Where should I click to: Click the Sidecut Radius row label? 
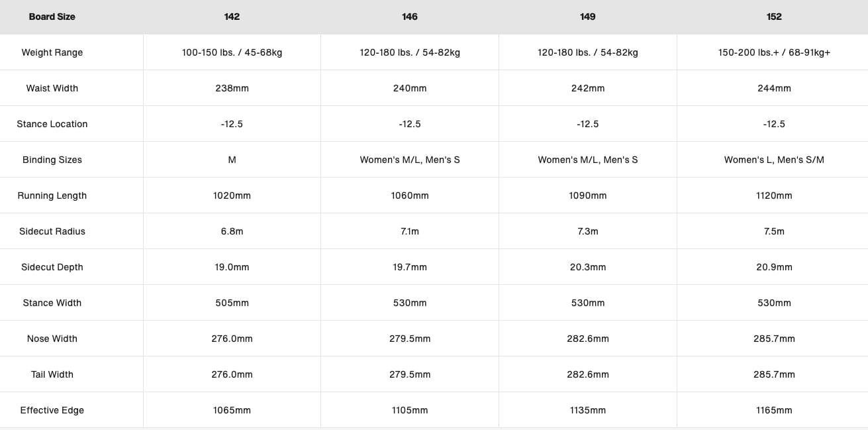[x=52, y=231]
